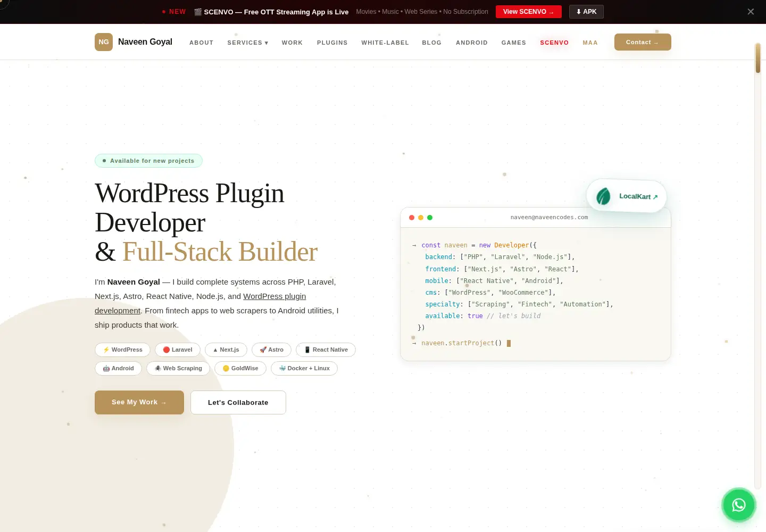Select the Web Scraping skill tag
This screenshot has width=766, height=532.
click(178, 368)
